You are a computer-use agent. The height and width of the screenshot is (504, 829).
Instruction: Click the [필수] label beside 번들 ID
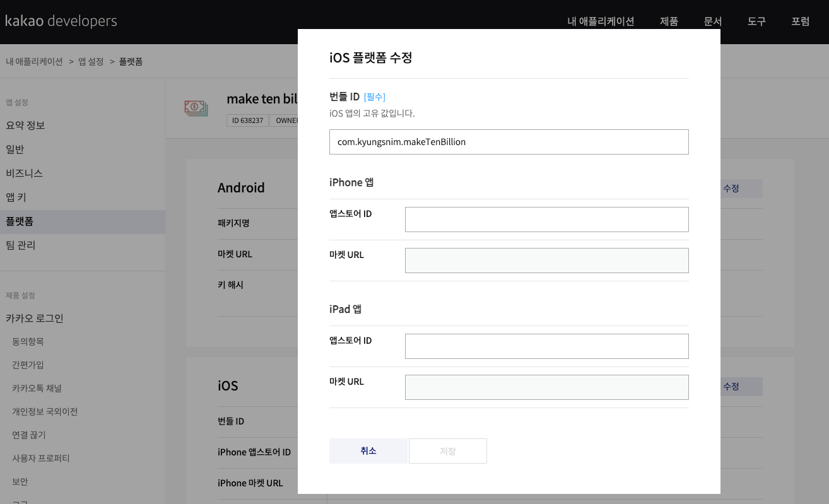pyautogui.click(x=375, y=97)
